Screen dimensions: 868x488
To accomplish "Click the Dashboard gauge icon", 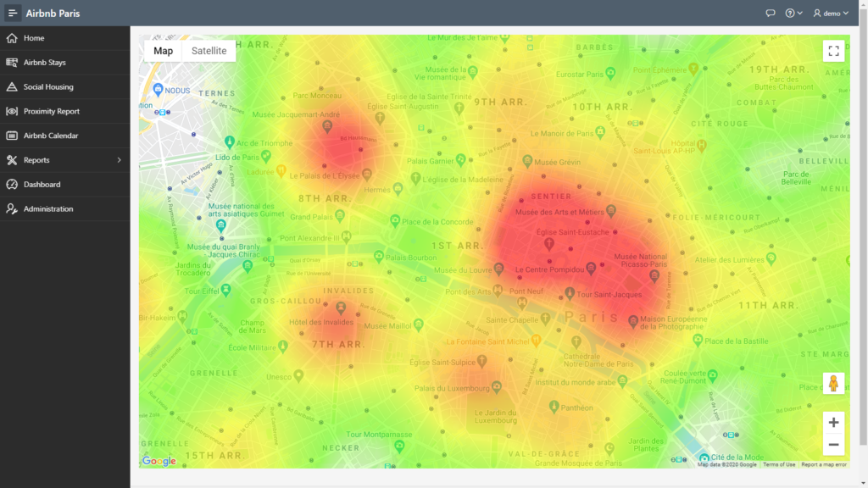I will (12, 184).
